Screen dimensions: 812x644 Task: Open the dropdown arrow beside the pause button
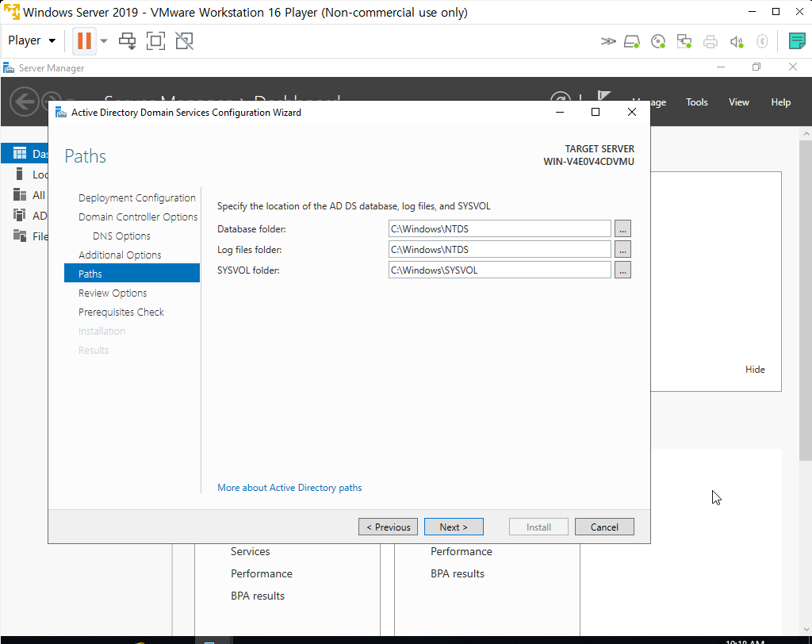[104, 40]
